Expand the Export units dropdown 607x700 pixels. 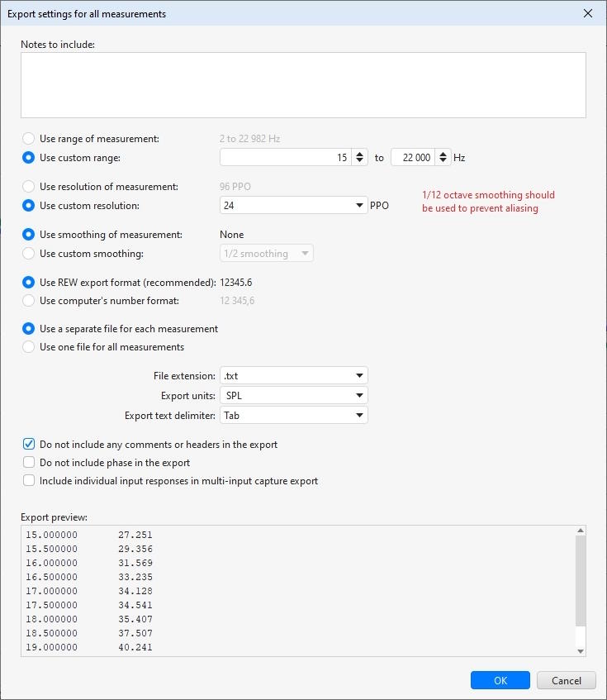click(359, 396)
